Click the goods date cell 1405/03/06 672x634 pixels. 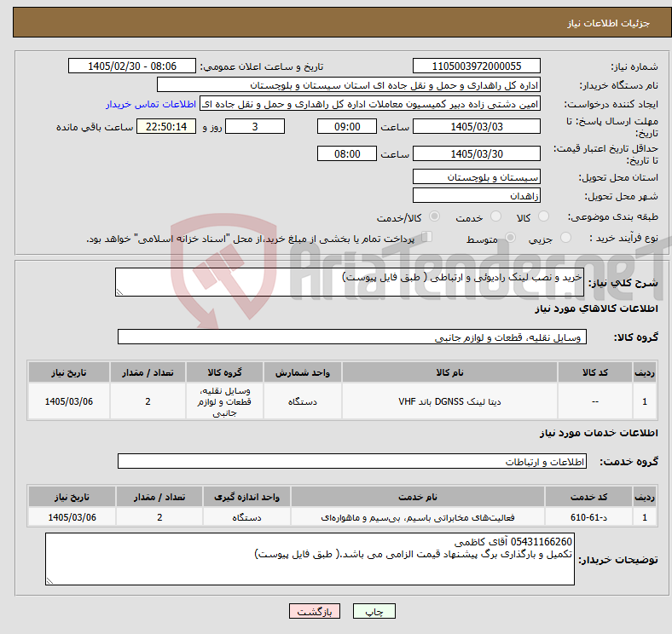pyautogui.click(x=69, y=401)
